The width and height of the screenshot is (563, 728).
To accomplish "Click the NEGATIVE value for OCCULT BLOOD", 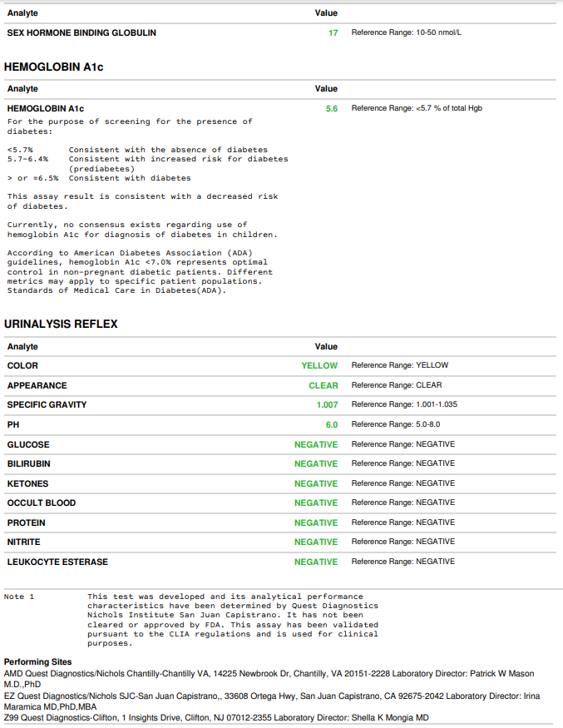I will tap(316, 503).
